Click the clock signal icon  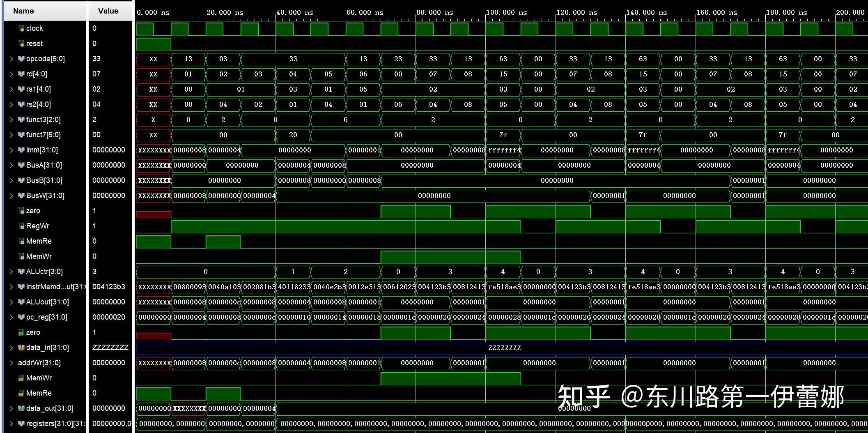pos(21,28)
